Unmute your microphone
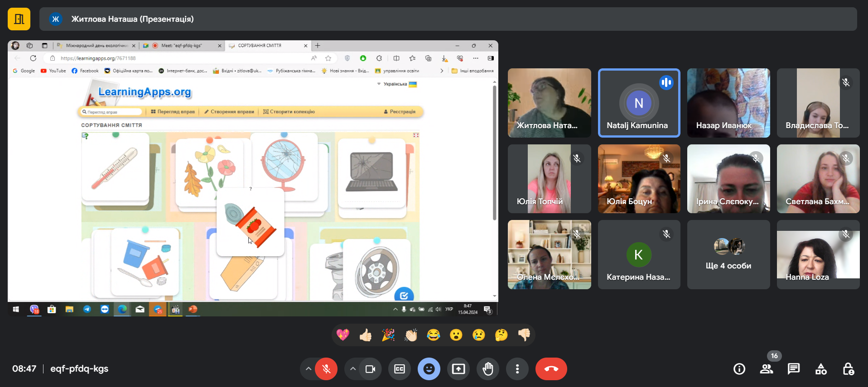 [326, 369]
